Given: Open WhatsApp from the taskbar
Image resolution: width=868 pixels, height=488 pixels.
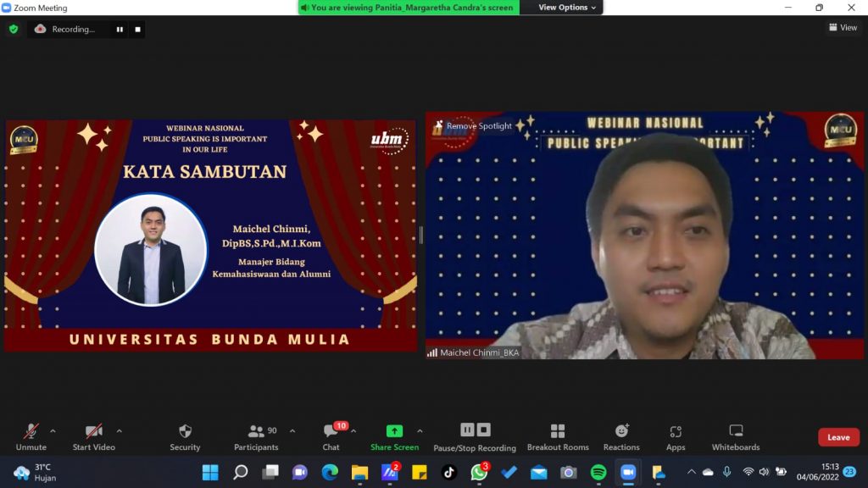Looking at the screenshot, I should point(479,472).
